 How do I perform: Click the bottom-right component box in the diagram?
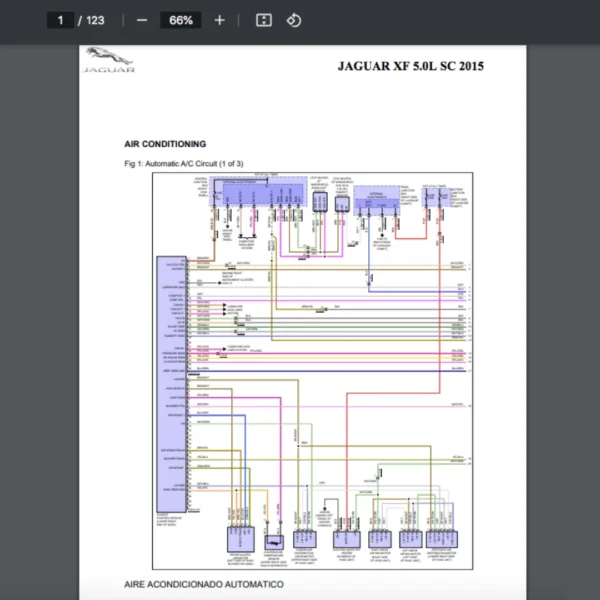coord(440,539)
